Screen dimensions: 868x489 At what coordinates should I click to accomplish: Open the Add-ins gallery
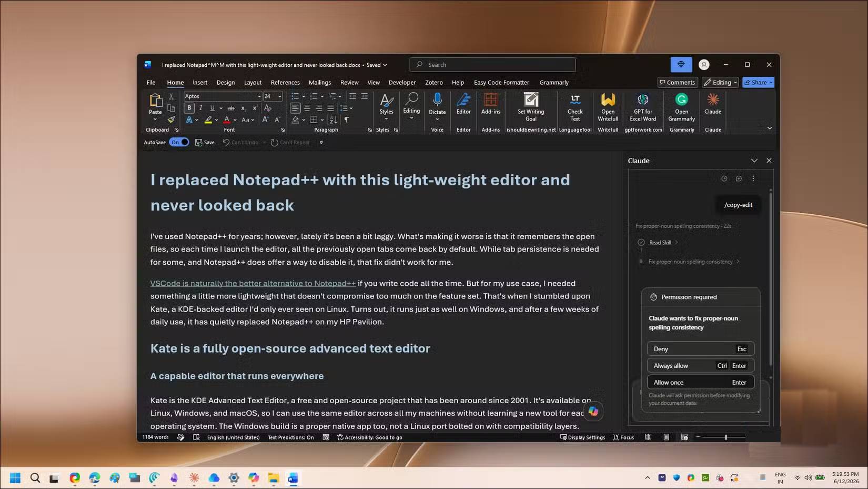[491, 104]
